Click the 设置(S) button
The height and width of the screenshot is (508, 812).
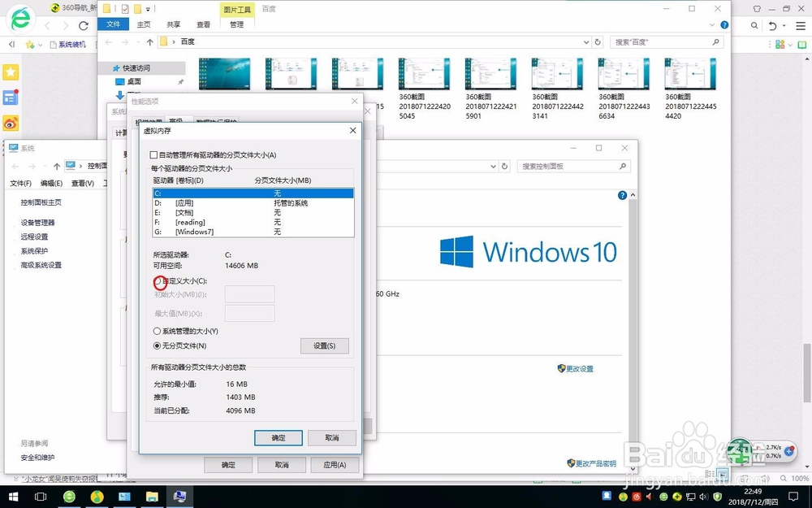[x=325, y=345]
